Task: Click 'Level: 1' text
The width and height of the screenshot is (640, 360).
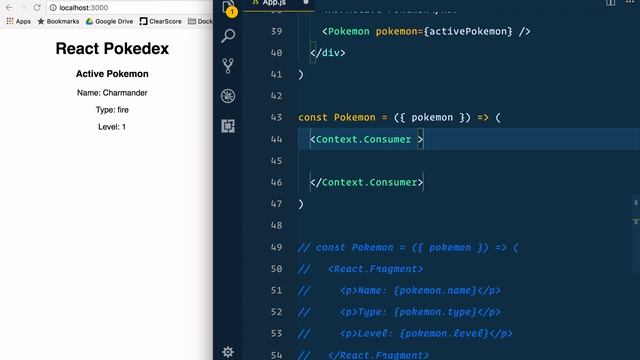Action: (112, 127)
